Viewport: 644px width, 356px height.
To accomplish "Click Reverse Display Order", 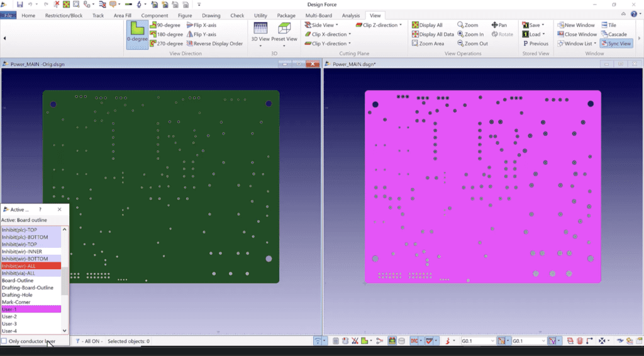I will [x=214, y=43].
